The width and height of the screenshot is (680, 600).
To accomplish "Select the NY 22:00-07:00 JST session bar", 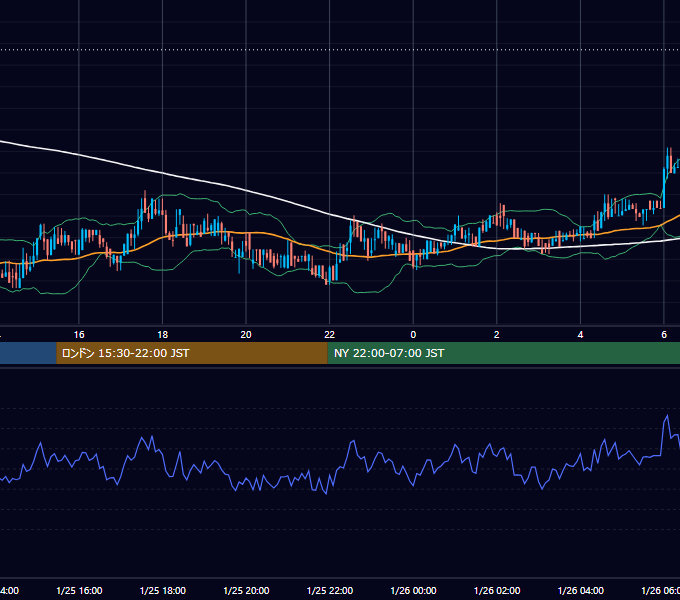I will [503, 353].
